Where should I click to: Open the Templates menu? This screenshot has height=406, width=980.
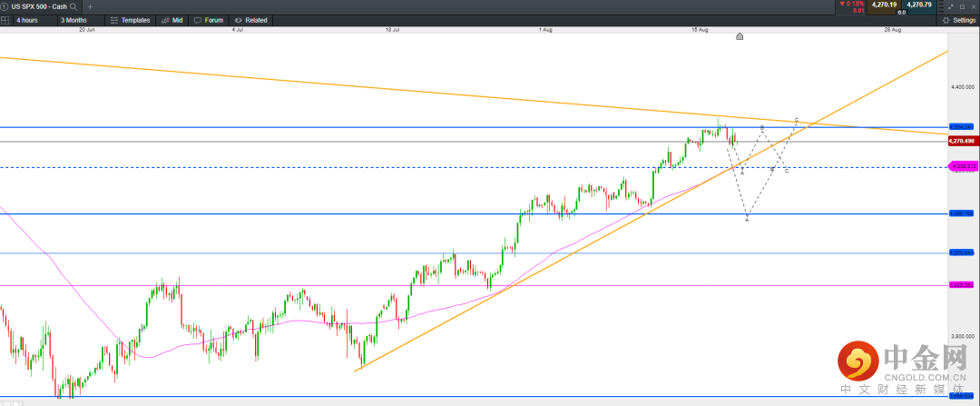tap(130, 19)
